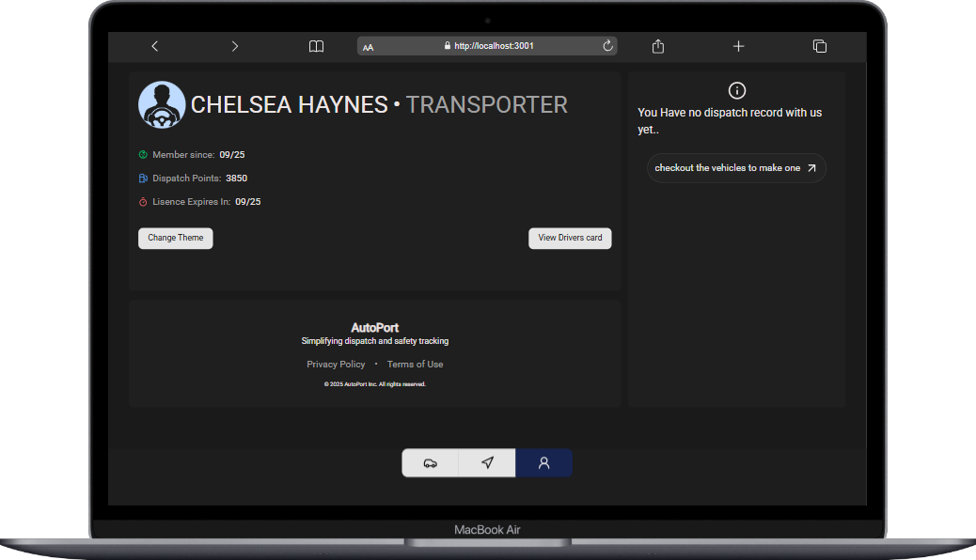This screenshot has height=560, width=976.
Task: Open the Safari bookmarks sidebar
Action: tap(316, 45)
